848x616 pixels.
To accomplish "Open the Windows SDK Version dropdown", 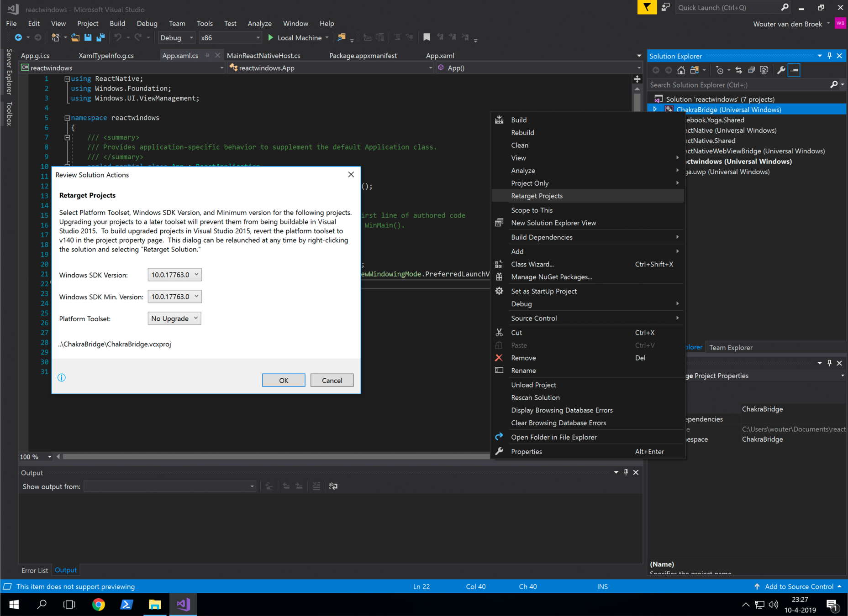I will pos(174,275).
